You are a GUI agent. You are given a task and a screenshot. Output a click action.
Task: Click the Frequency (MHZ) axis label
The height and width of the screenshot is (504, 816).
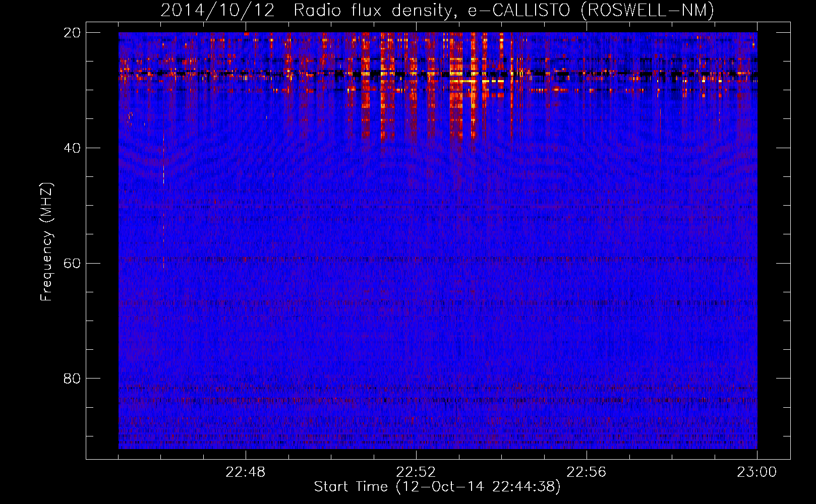click(x=46, y=242)
